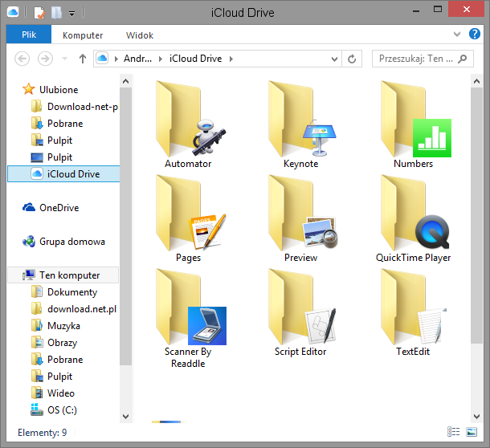Image resolution: width=490 pixels, height=448 pixels.
Task: Open download.net.pl folder in sidebar
Action: click(x=74, y=309)
